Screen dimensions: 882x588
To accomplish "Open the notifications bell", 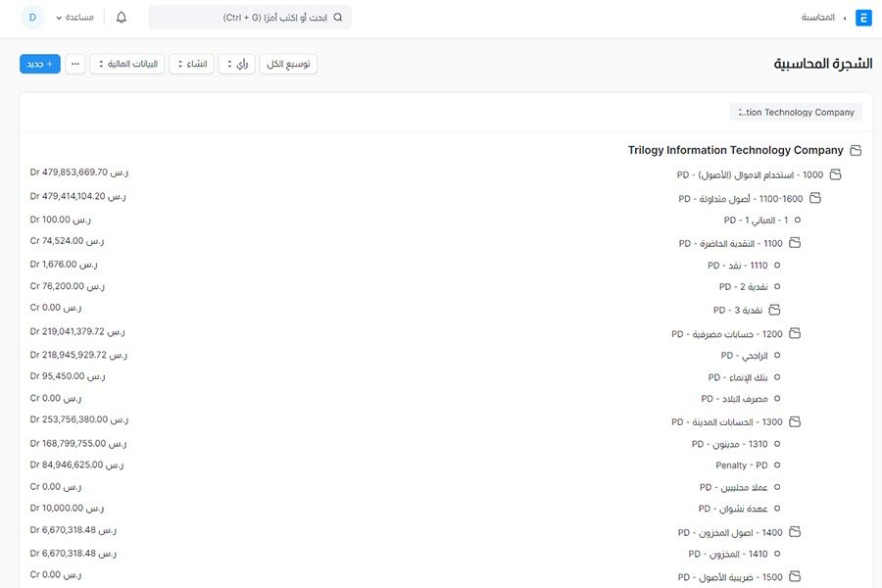I will [x=122, y=18].
